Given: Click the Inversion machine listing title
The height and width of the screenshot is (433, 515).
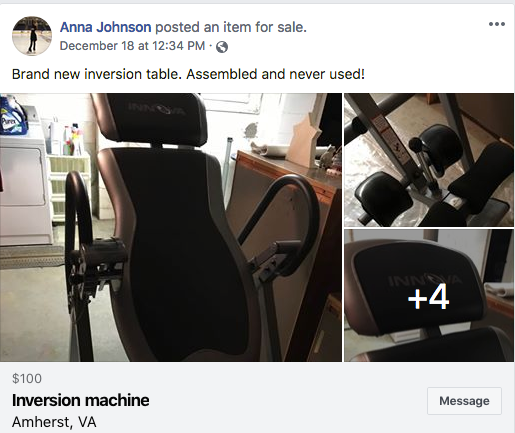Looking at the screenshot, I should 81,400.
